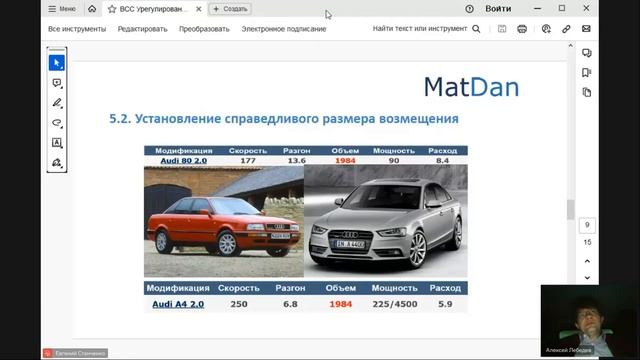Click the silver Audi A4 photo
The image size is (640, 360).
[386, 221]
